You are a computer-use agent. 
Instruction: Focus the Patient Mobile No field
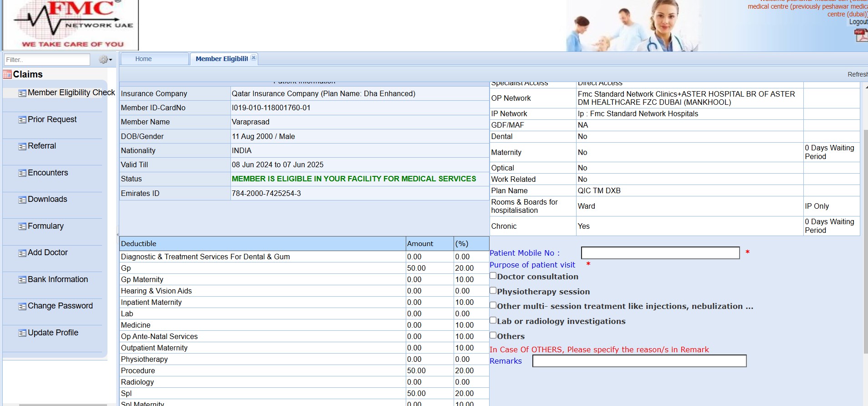(x=660, y=253)
